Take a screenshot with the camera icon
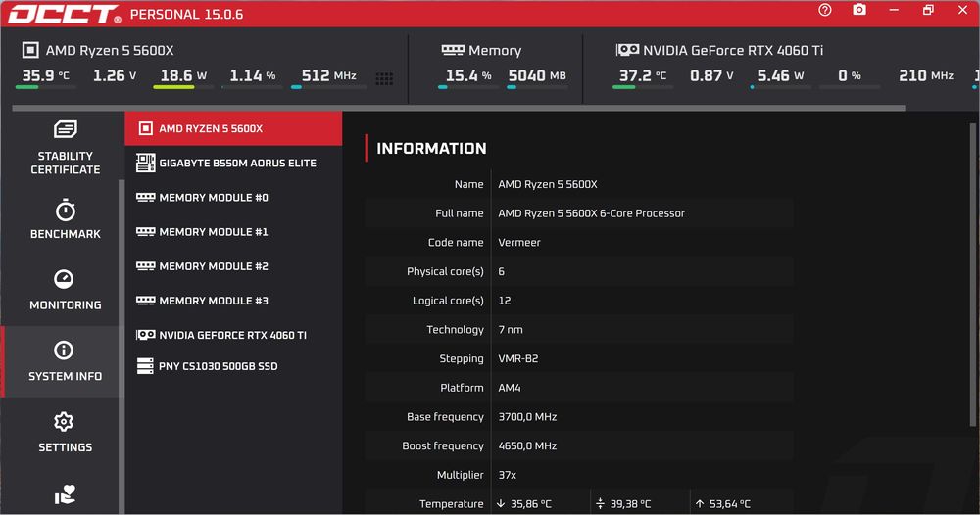 pos(859,10)
